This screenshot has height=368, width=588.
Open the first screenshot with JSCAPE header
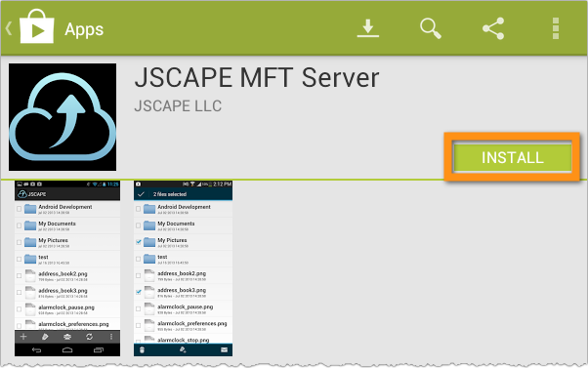(67, 268)
